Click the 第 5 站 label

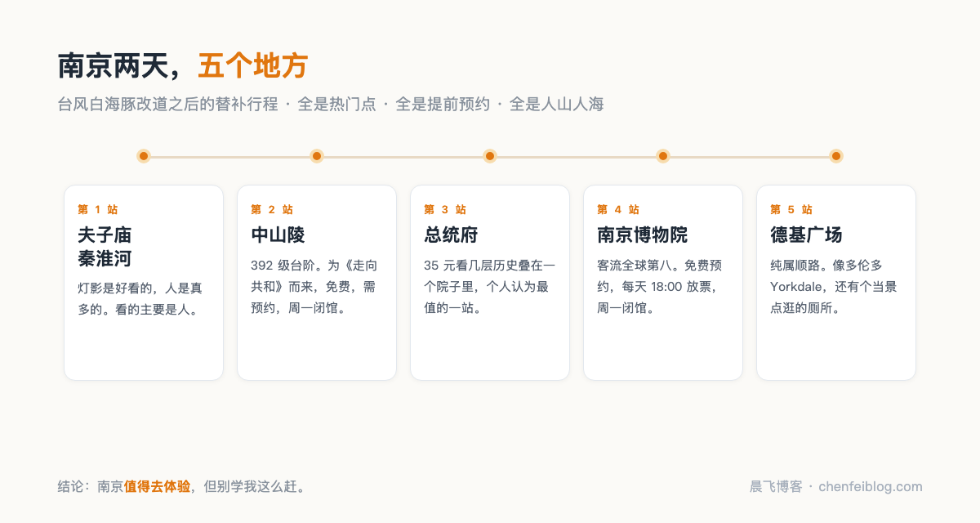[791, 209]
